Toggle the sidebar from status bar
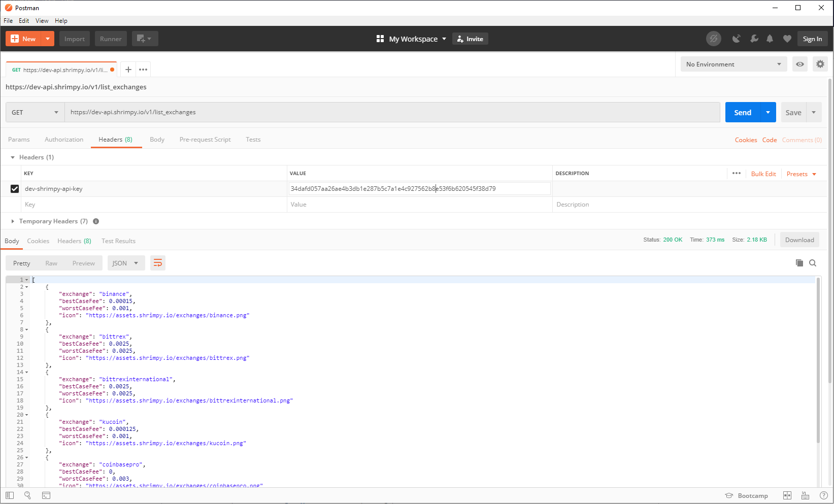 [x=10, y=495]
